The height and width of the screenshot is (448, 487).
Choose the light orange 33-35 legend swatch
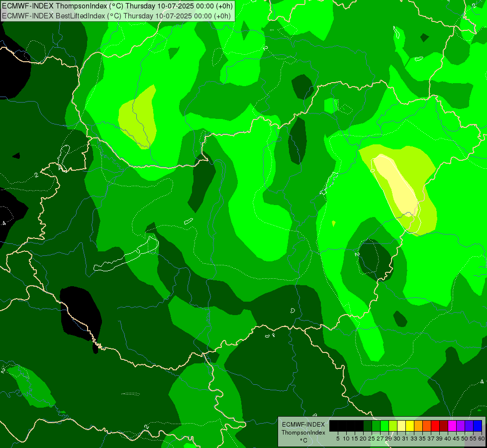(x=418, y=426)
